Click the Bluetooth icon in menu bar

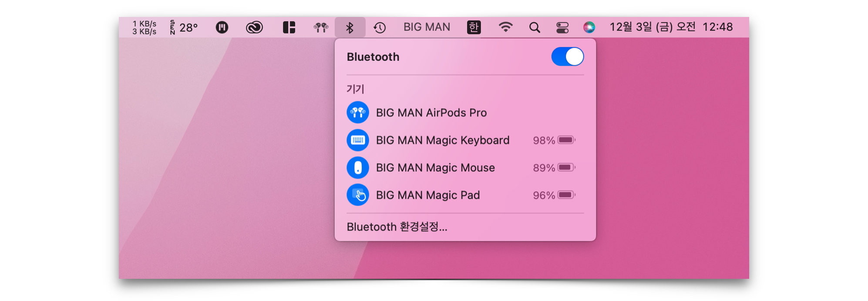350,27
